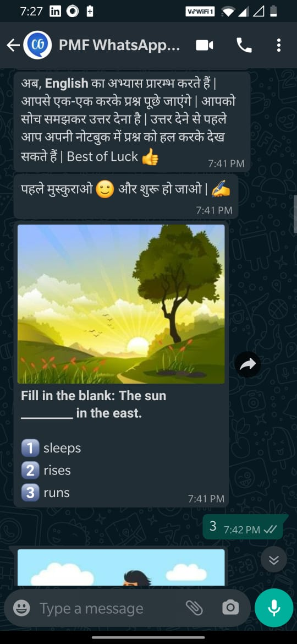Open the camera from the message bar
Viewport: 297px width, 644px height.
(230, 608)
